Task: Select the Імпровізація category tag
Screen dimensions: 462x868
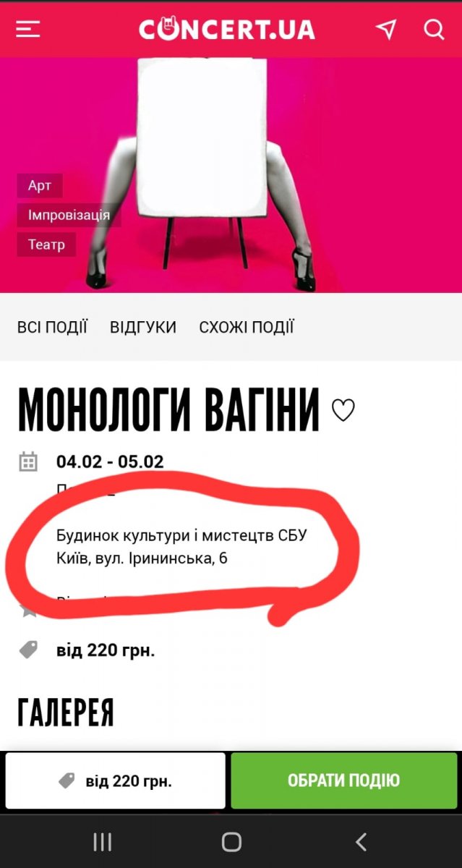Action: pyautogui.click(x=69, y=215)
